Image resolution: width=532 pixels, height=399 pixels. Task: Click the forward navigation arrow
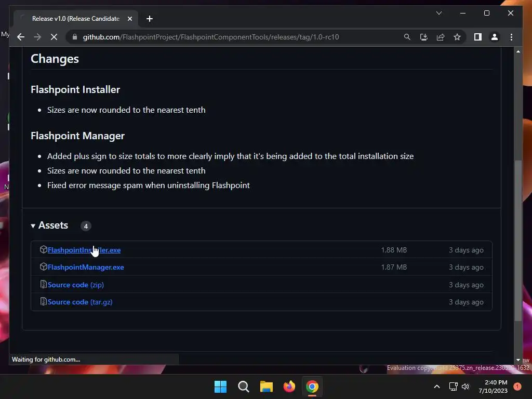tap(37, 37)
